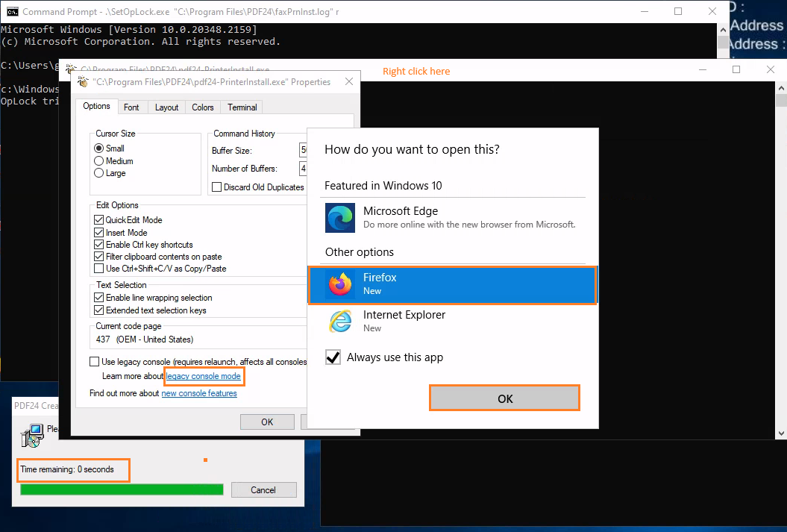The height and width of the screenshot is (532, 787).
Task: Enable Ctrl+Shift+C/V as Copy/Paste
Action: coord(99,269)
